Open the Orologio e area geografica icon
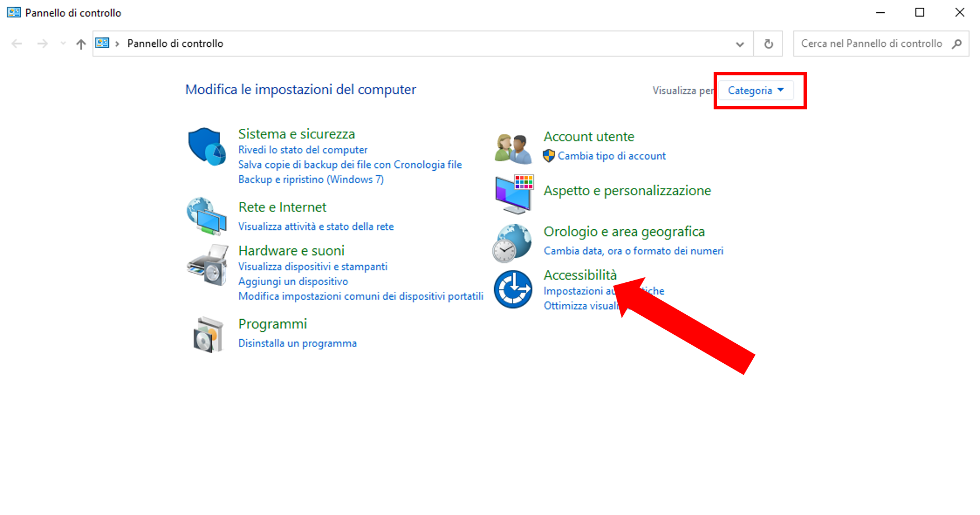The width and height of the screenshot is (980, 515). tap(512, 243)
